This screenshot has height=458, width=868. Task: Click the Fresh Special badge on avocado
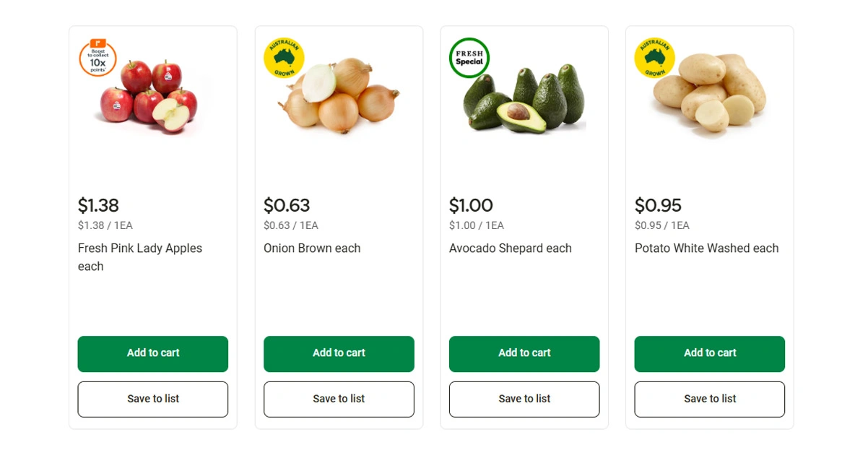click(x=469, y=58)
